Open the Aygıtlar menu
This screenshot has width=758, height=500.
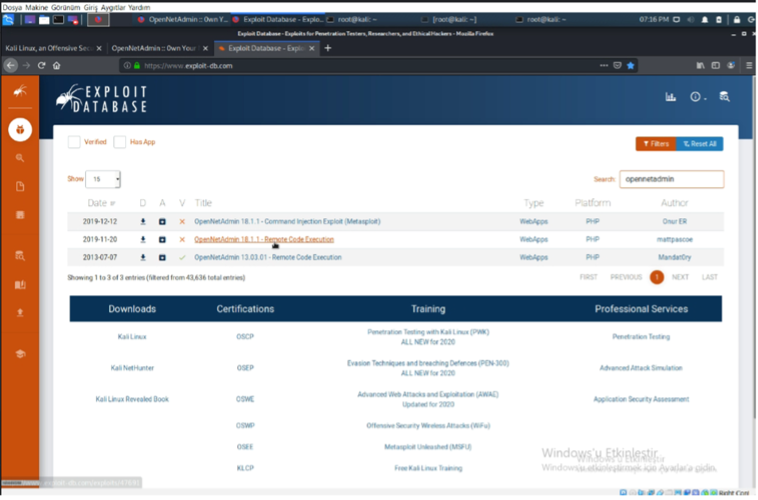pyautogui.click(x=113, y=7)
